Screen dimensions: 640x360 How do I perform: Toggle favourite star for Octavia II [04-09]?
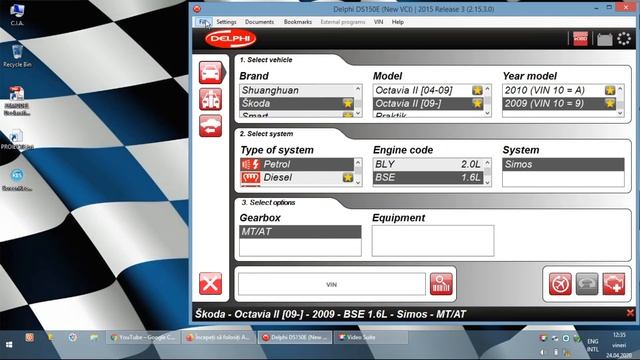point(477,90)
